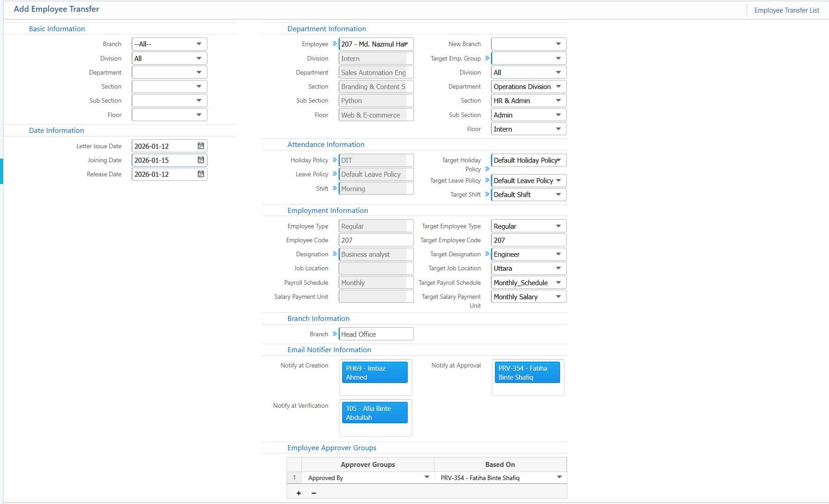Click the double-chevron icon beside Target Designation

[x=487, y=254]
